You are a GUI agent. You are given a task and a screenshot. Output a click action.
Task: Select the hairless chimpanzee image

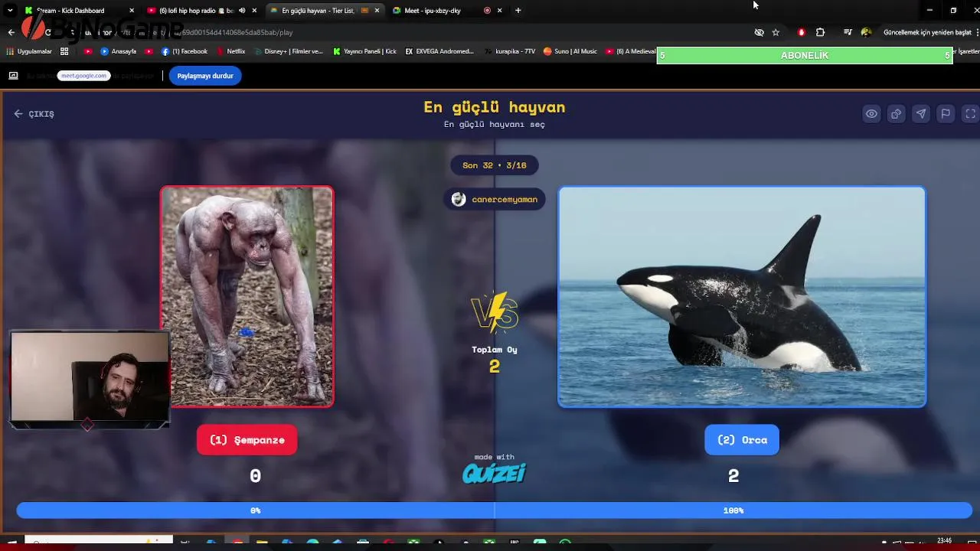[247, 296]
